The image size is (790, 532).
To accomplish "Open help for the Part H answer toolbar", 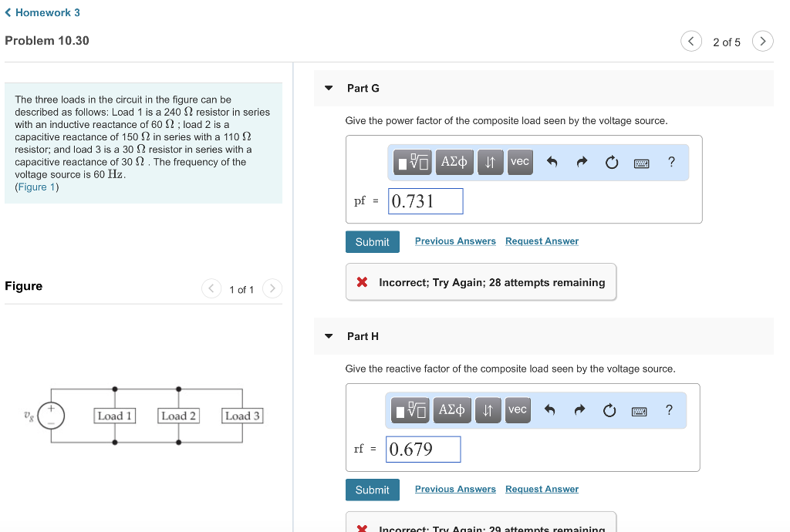I will coord(668,410).
